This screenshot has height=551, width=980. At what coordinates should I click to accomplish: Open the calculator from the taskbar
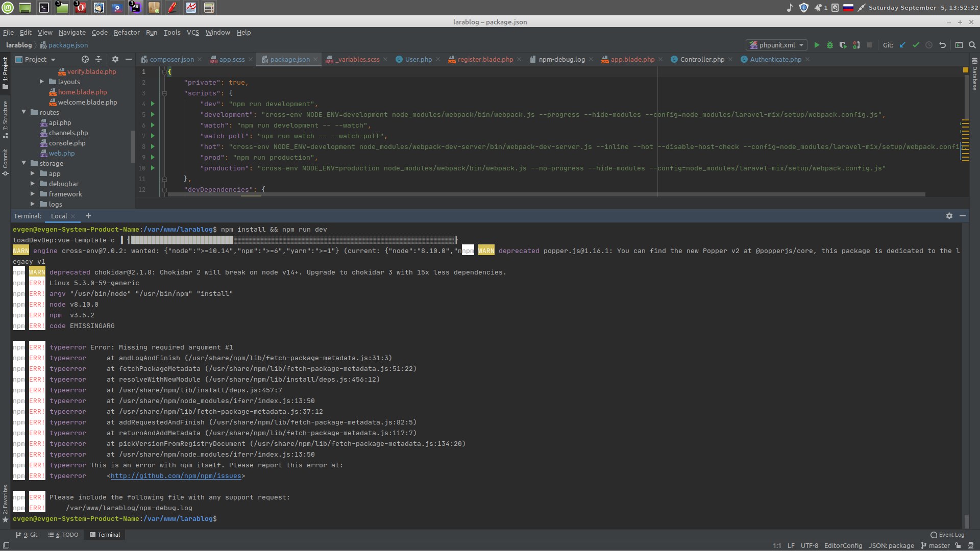click(209, 7)
